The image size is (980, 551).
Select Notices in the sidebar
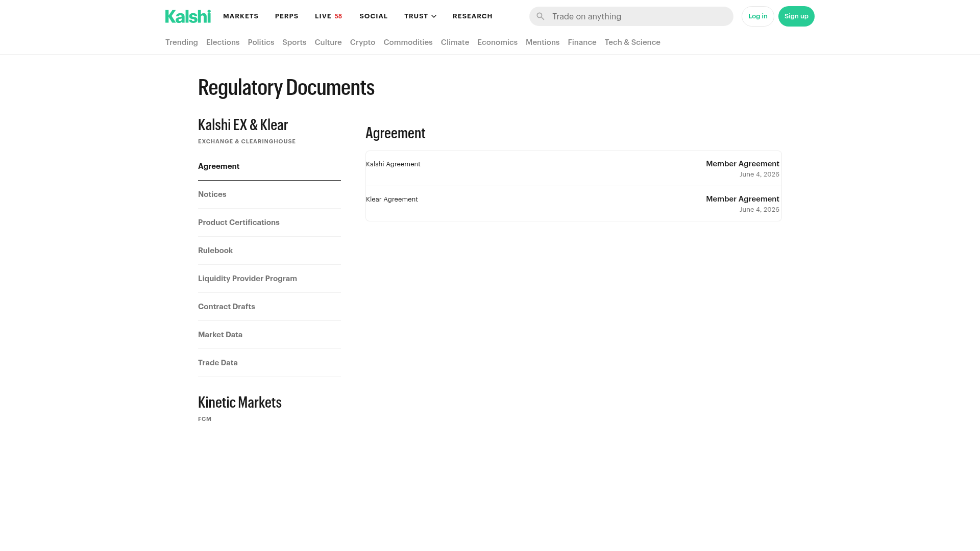269,194
